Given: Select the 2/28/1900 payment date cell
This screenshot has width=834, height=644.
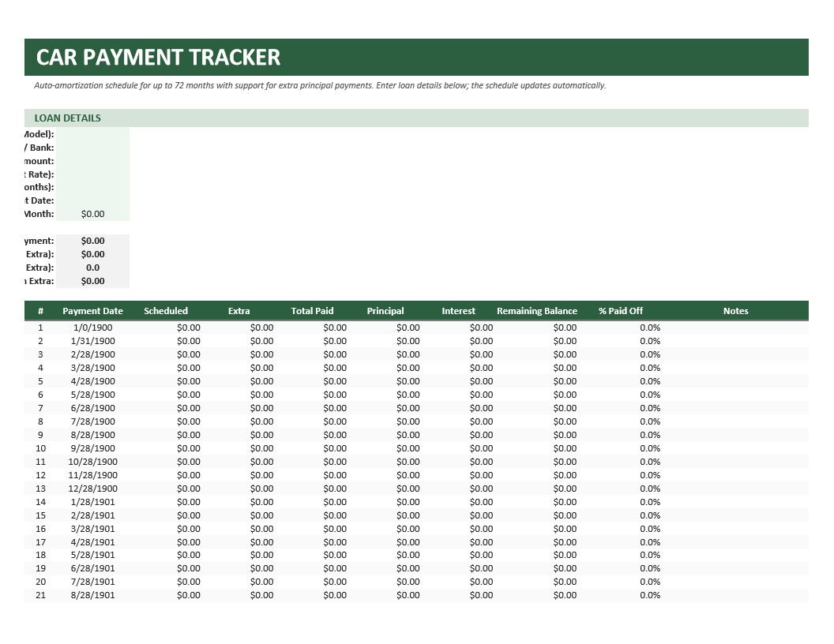Looking at the screenshot, I should point(92,354).
